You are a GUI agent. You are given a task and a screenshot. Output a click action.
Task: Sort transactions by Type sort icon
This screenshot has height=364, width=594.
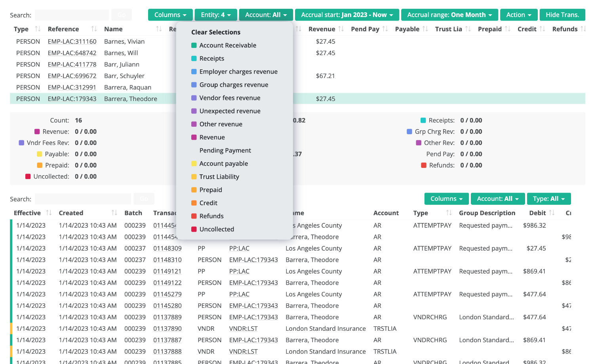tap(449, 213)
